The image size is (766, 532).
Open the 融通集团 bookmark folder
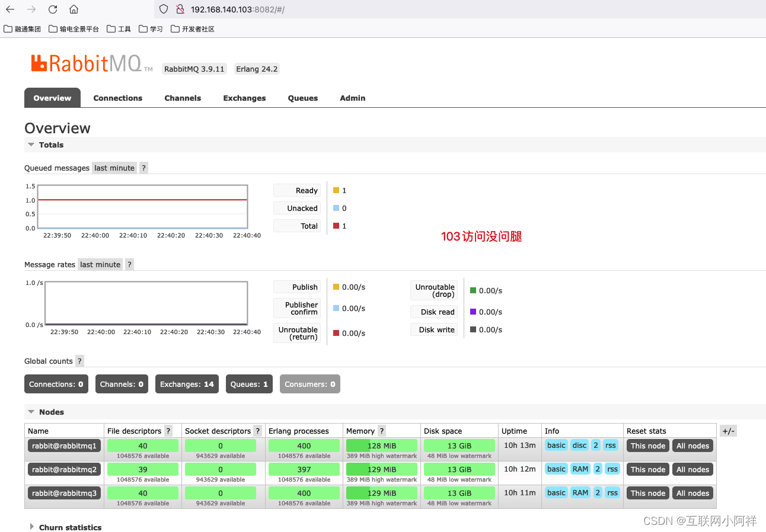[x=22, y=29]
